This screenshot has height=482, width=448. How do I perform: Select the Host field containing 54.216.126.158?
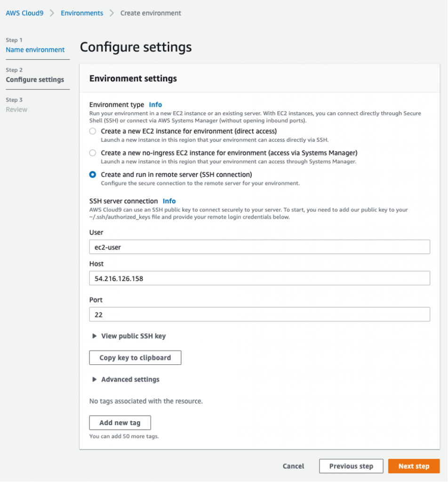click(x=259, y=278)
